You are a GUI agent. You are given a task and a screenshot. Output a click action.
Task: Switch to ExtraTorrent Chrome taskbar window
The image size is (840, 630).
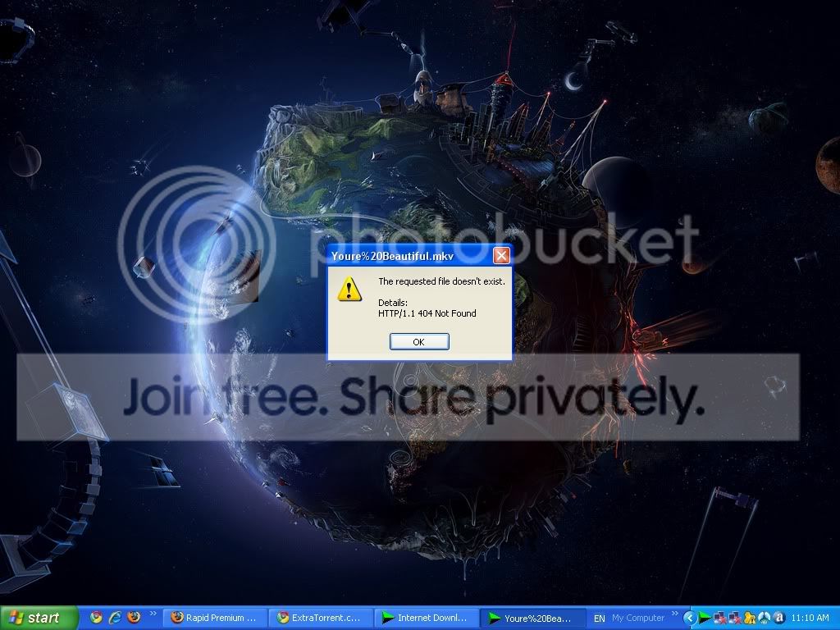319,618
